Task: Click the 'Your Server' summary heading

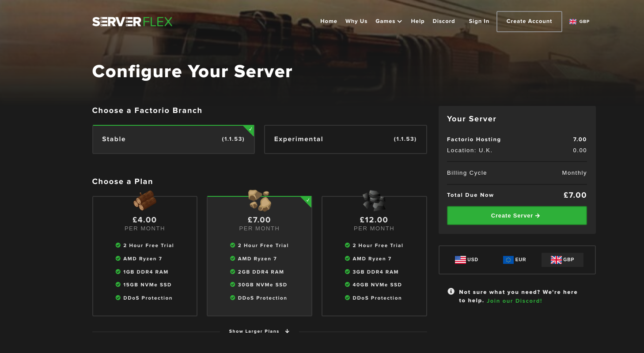Action: point(472,119)
